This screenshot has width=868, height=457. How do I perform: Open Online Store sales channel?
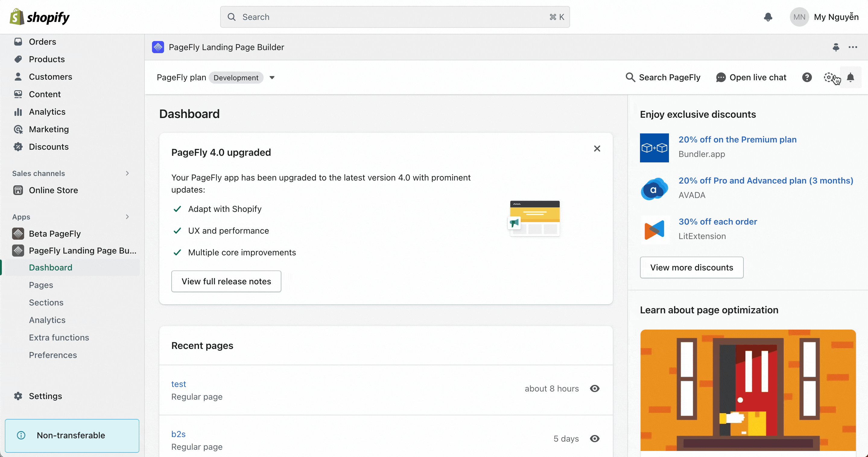(53, 190)
